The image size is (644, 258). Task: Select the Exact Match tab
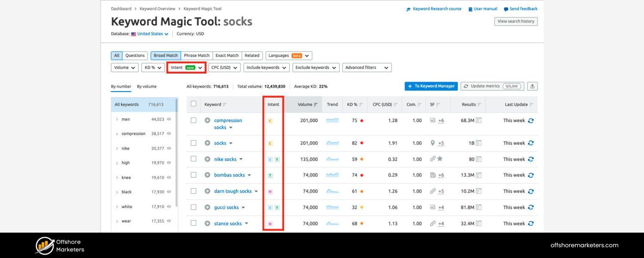(227, 55)
